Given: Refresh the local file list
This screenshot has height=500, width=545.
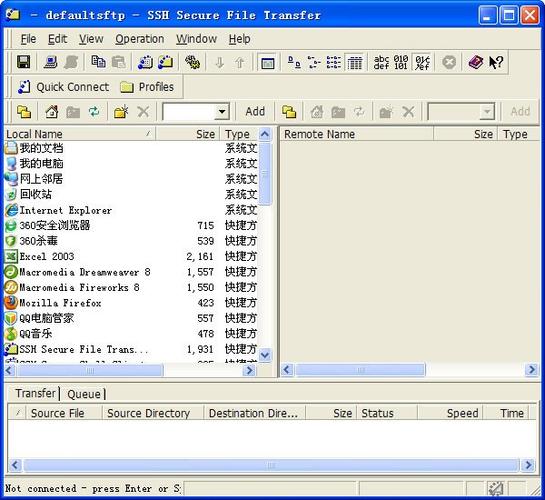Looking at the screenshot, I should point(94,112).
